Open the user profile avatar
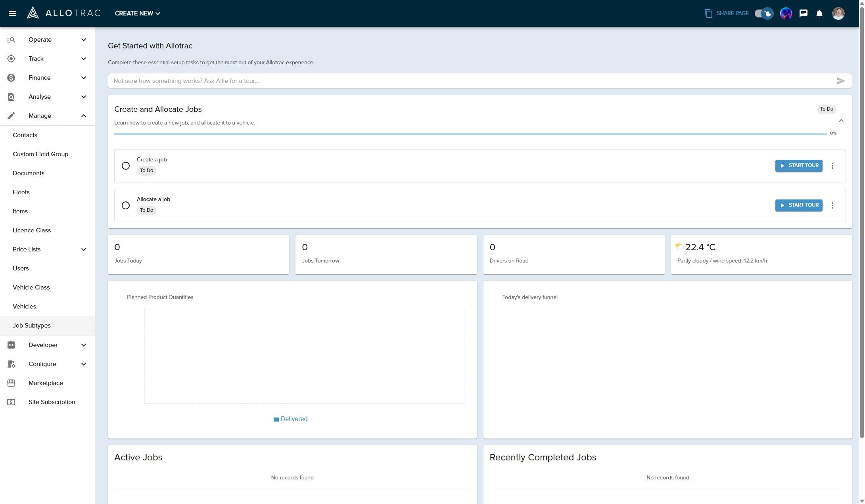This screenshot has height=504, width=865. [838, 13]
